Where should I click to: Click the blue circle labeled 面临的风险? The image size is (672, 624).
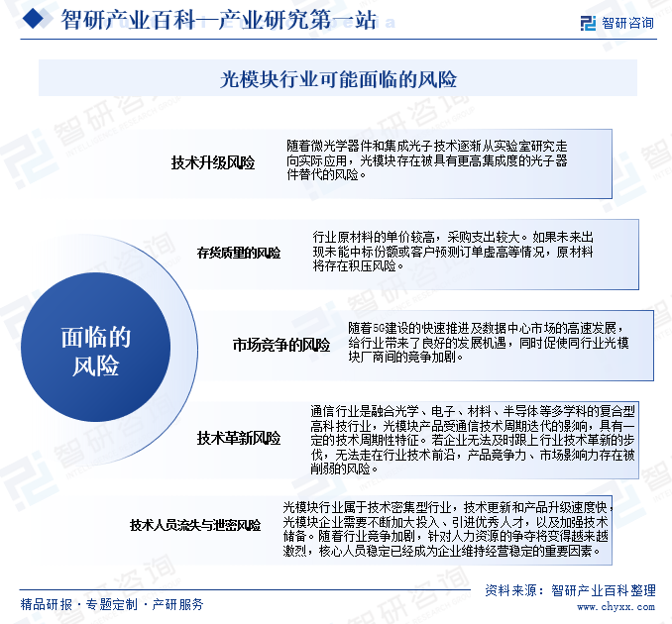(x=95, y=347)
